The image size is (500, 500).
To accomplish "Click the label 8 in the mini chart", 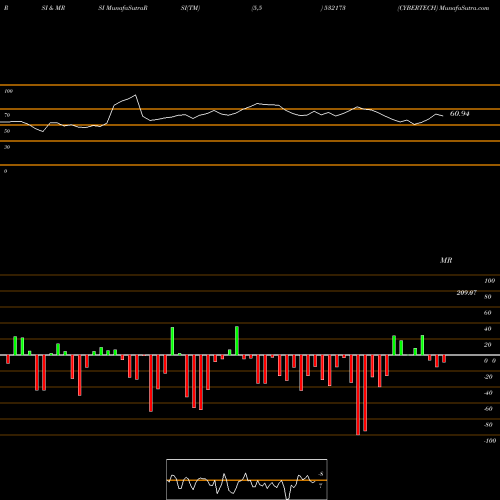I will [x=321, y=474].
